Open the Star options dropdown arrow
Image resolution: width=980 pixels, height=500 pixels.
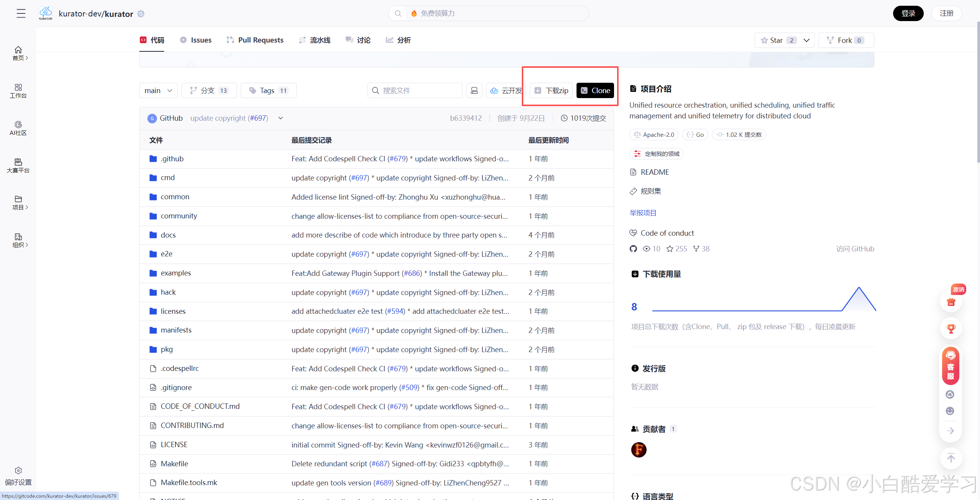807,40
